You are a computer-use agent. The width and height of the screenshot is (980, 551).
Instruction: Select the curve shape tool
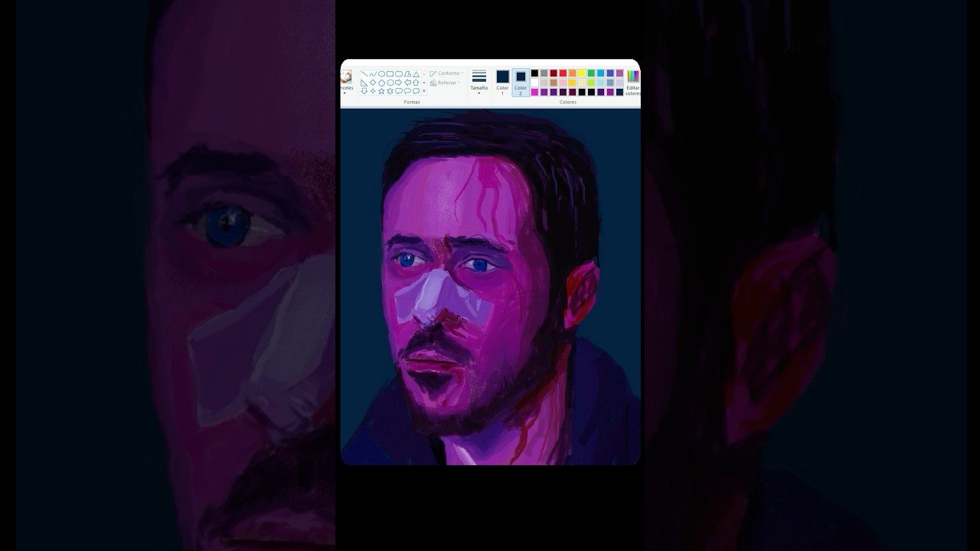click(x=373, y=73)
